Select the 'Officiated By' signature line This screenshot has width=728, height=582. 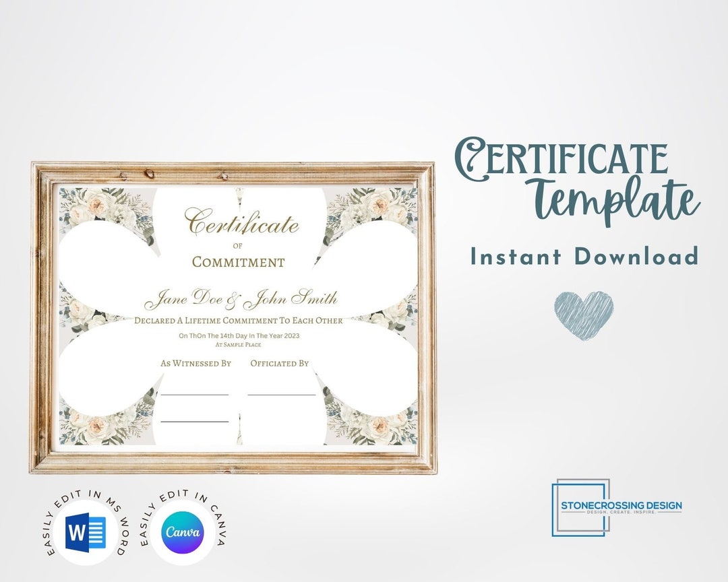279,362
